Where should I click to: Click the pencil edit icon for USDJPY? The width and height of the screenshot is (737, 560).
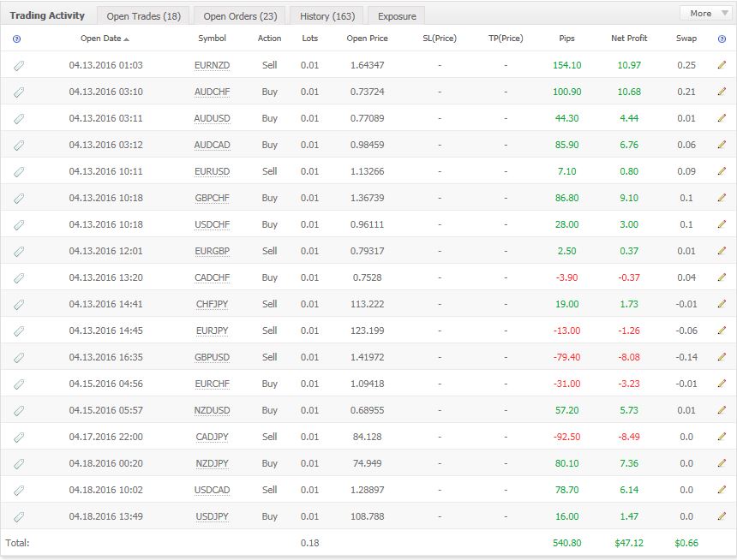point(722,515)
